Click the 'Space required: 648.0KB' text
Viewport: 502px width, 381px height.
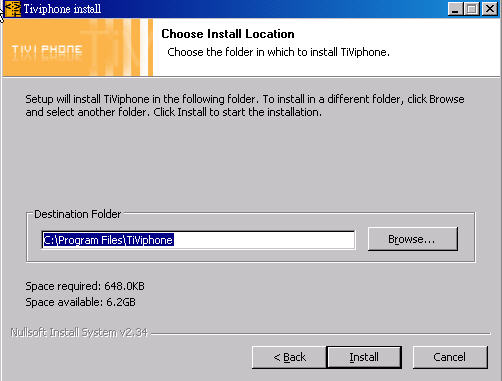pyautogui.click(x=85, y=286)
